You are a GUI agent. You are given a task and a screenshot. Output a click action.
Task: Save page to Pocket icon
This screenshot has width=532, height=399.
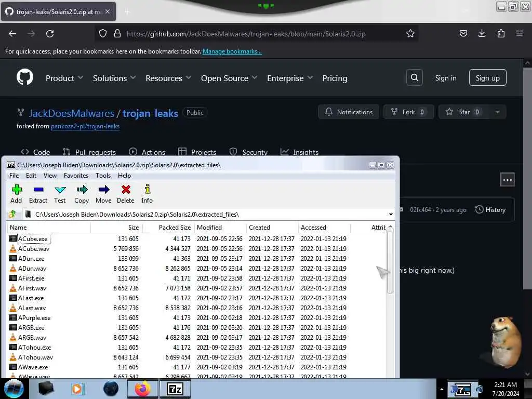(x=463, y=33)
